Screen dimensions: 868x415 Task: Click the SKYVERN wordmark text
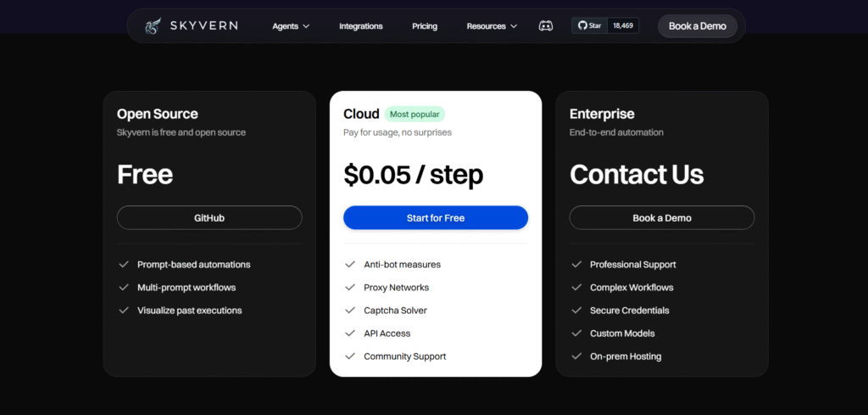pos(204,25)
